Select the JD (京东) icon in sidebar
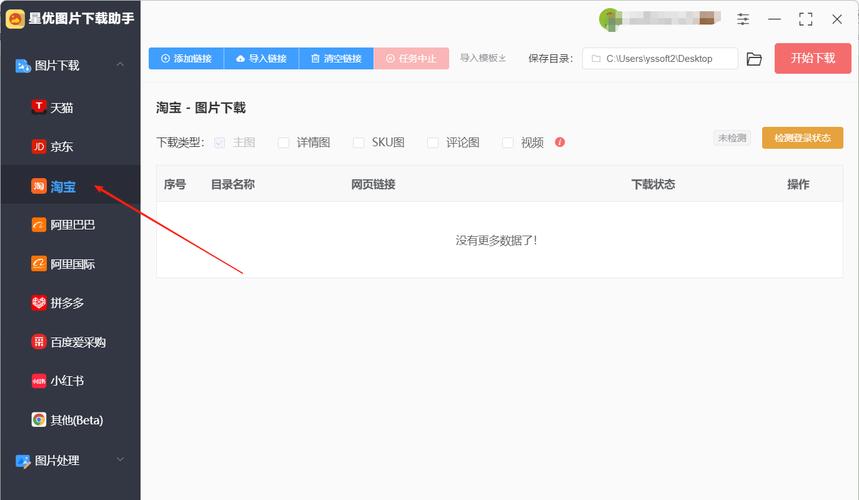This screenshot has width=859, height=500. [39, 147]
